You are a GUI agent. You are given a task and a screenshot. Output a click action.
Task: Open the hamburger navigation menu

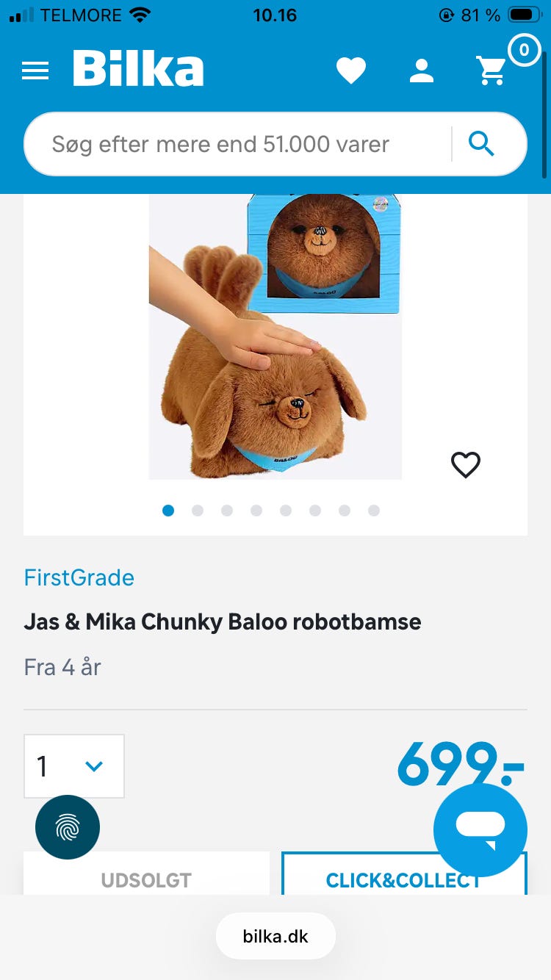coord(35,71)
